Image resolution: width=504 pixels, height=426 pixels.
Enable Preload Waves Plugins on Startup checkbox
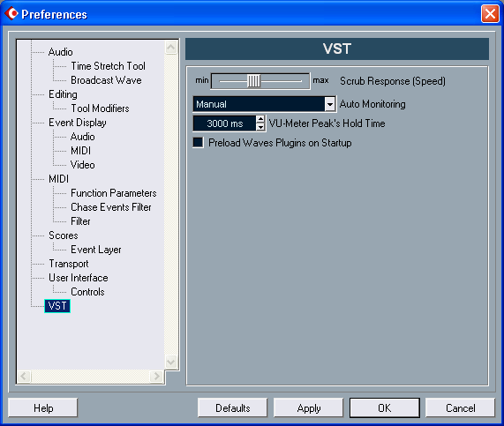point(198,142)
